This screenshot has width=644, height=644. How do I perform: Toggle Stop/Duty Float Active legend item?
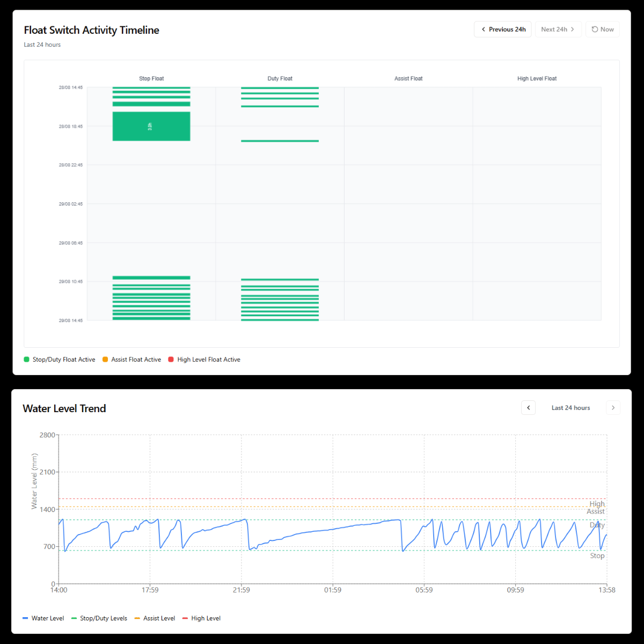pyautogui.click(x=60, y=360)
